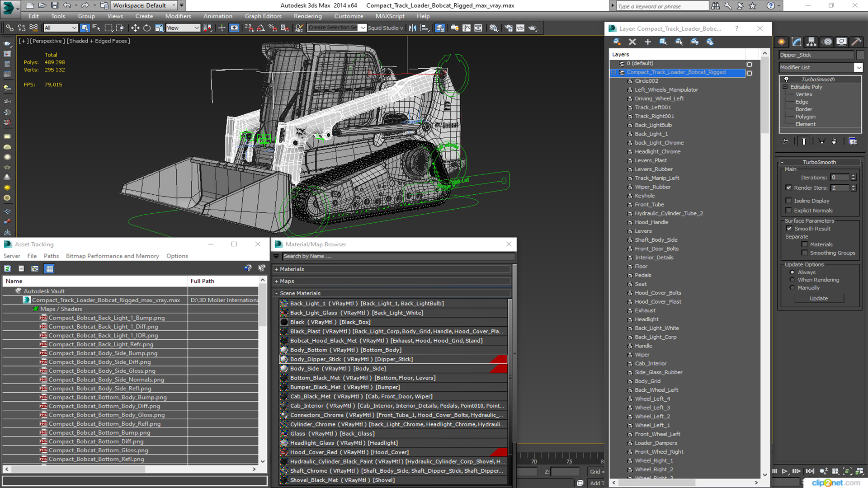Click the Render Production teapot icon

[x=533, y=28]
